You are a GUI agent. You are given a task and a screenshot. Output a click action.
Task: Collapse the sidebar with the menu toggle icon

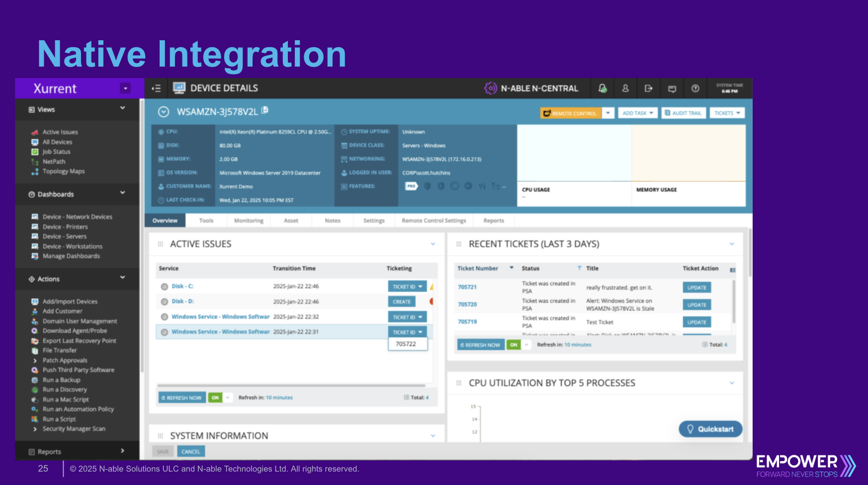pos(156,88)
